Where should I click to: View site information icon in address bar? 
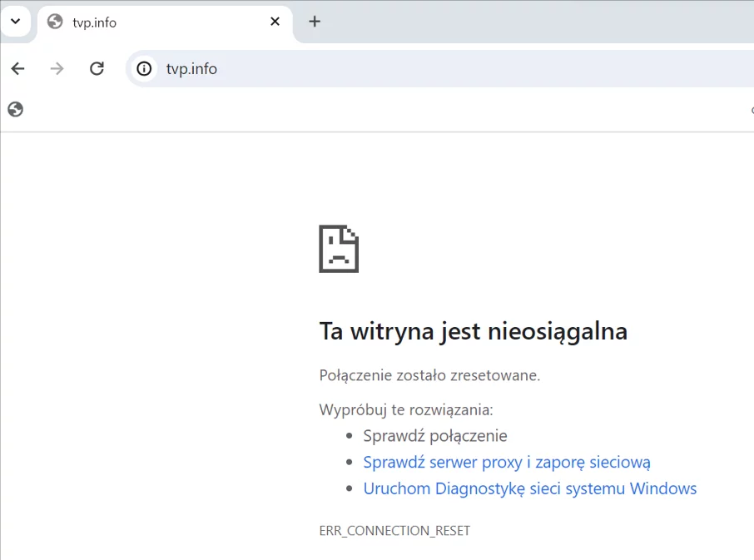[144, 69]
